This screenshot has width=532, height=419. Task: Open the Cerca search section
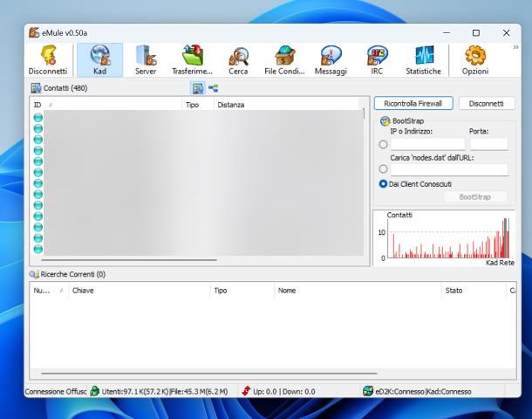pyautogui.click(x=238, y=59)
